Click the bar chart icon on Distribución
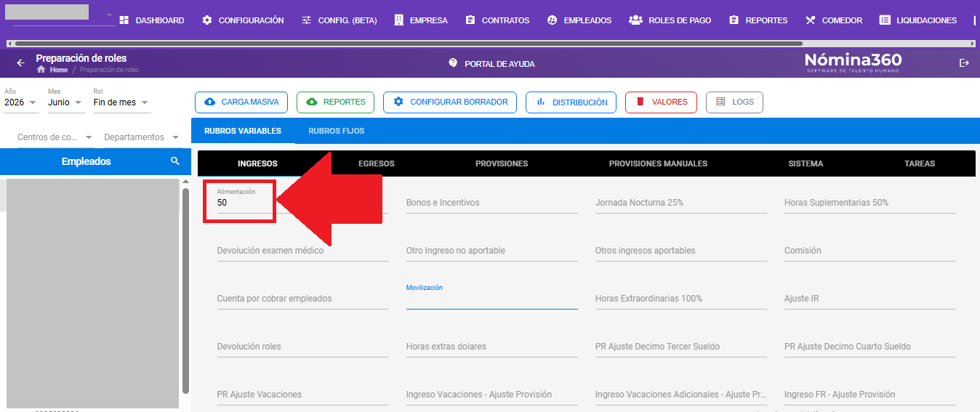Image resolution: width=980 pixels, height=412 pixels. [541, 102]
